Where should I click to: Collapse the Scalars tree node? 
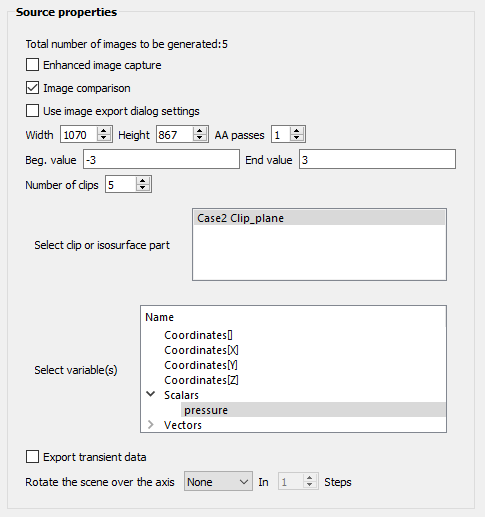151,394
